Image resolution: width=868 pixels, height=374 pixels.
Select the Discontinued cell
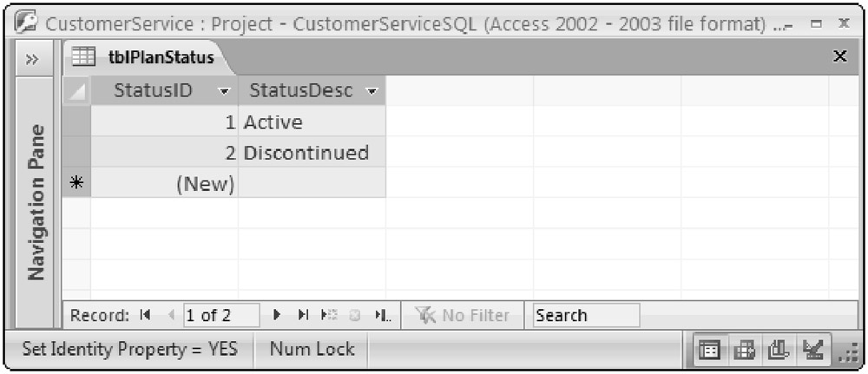[x=312, y=154]
